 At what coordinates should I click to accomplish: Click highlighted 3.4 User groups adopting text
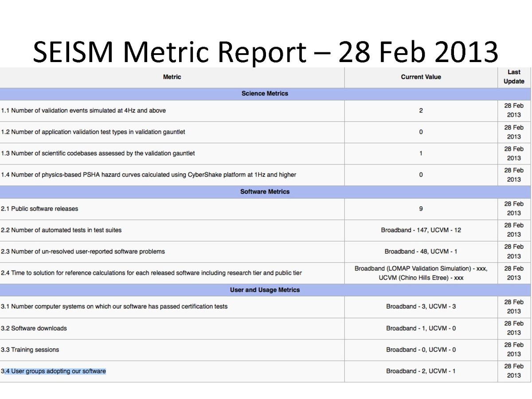[54, 371]
